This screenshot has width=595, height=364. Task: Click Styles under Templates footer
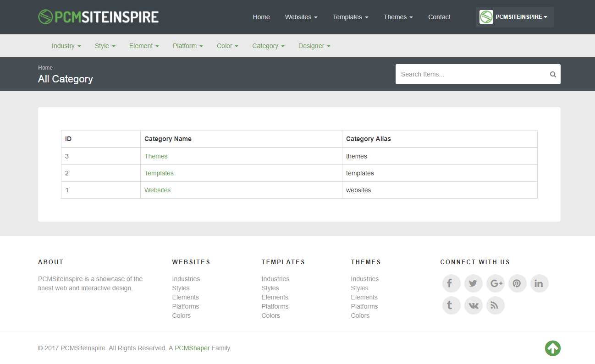click(270, 288)
